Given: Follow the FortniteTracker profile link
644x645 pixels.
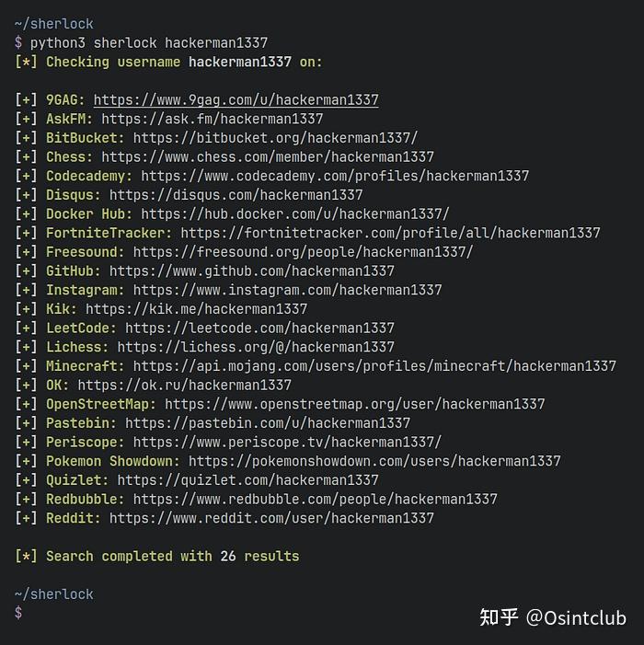Looking at the screenshot, I should [390, 233].
